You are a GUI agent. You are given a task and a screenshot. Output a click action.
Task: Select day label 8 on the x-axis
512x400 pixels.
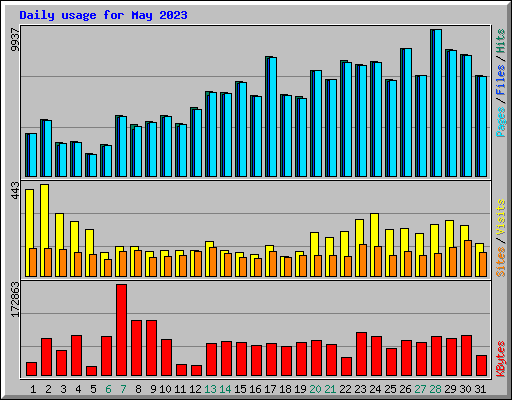[138, 389]
